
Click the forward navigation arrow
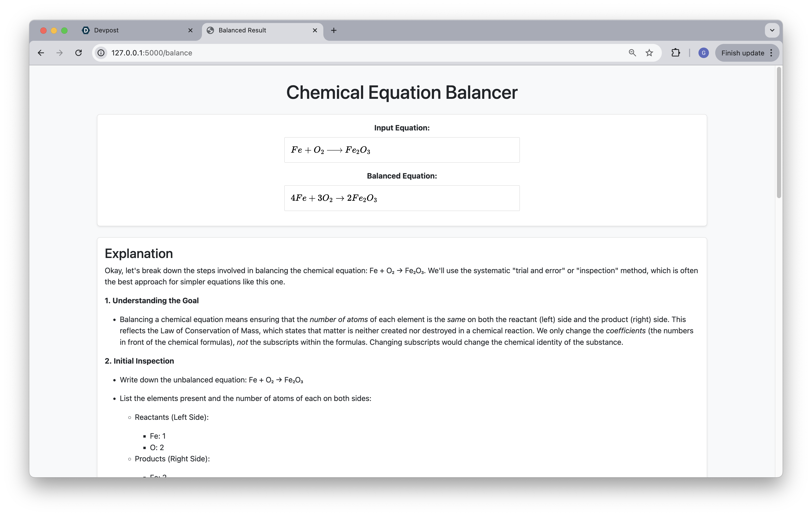pos(60,53)
